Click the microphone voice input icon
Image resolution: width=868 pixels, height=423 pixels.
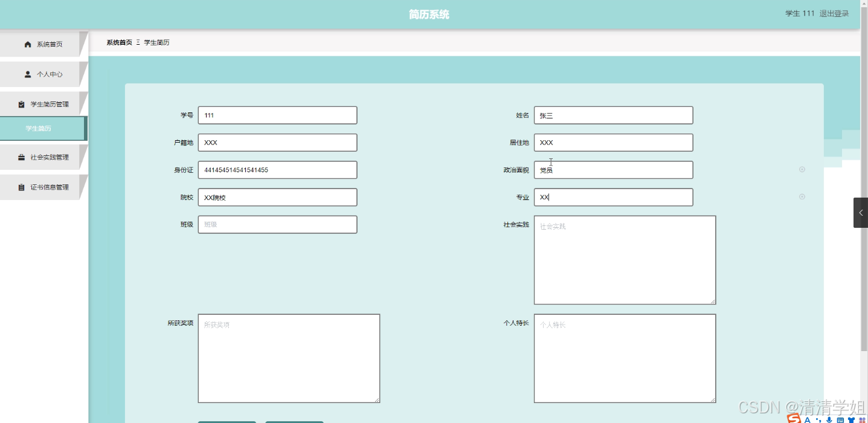828,419
